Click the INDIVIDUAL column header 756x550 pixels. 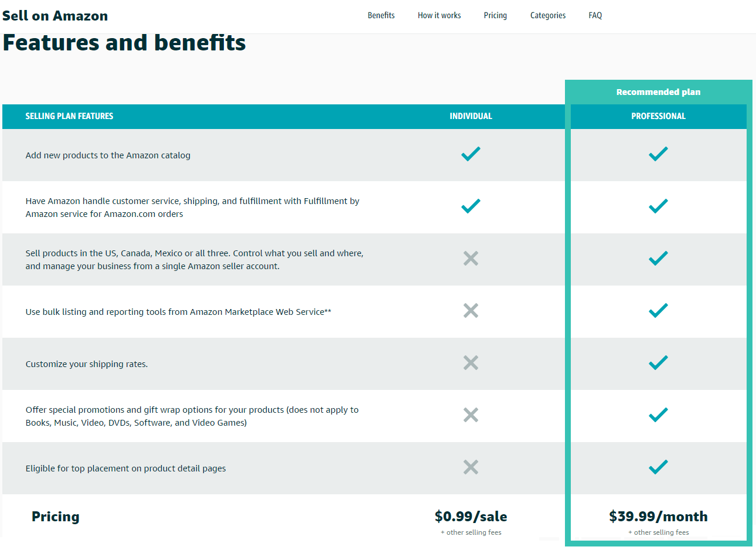471,116
